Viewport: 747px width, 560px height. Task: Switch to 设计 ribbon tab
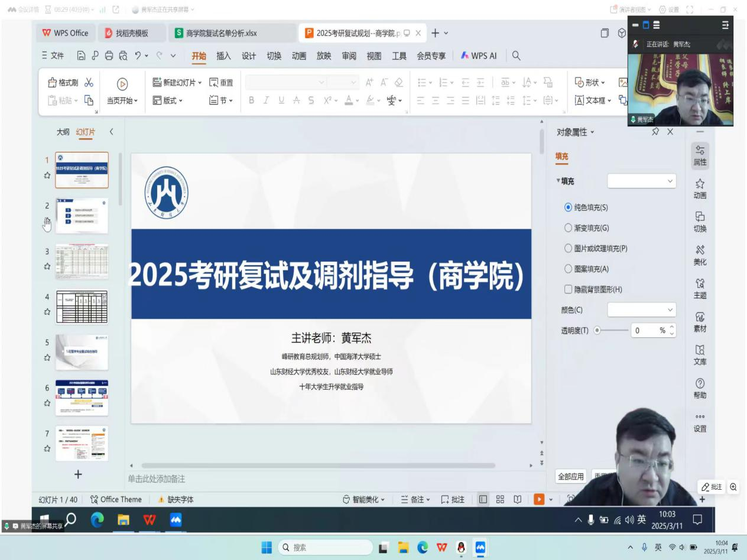(249, 56)
